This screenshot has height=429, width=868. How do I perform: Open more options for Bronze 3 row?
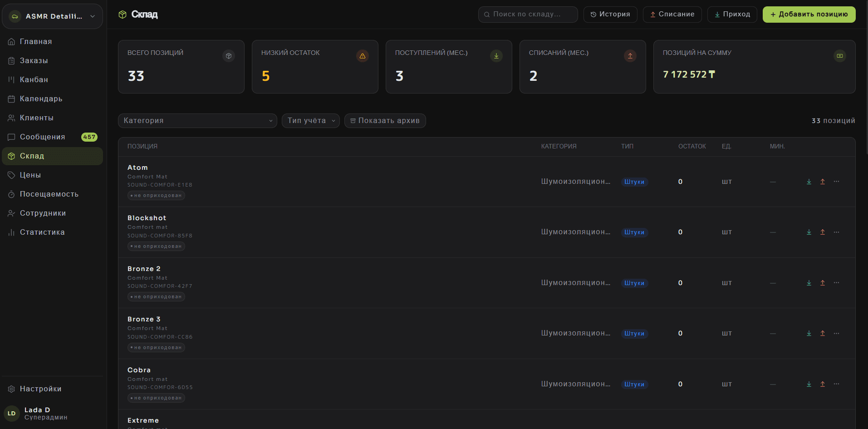click(x=836, y=333)
